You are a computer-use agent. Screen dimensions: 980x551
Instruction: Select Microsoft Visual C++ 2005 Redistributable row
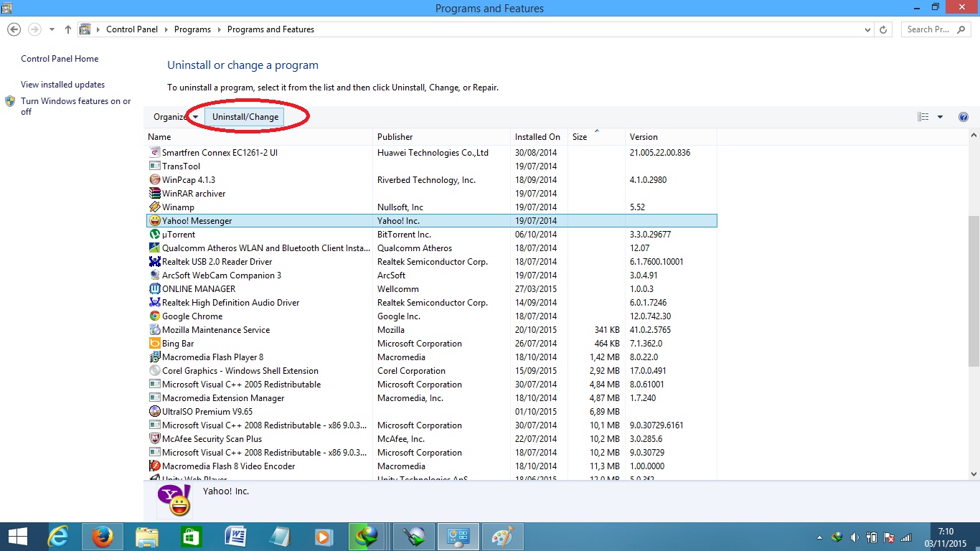(x=431, y=384)
